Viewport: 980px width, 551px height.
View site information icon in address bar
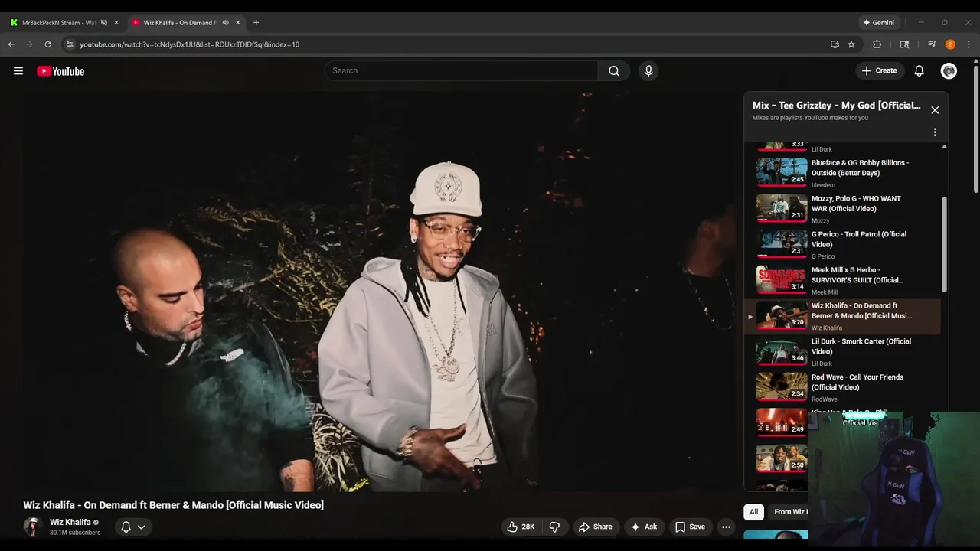pyautogui.click(x=70, y=44)
